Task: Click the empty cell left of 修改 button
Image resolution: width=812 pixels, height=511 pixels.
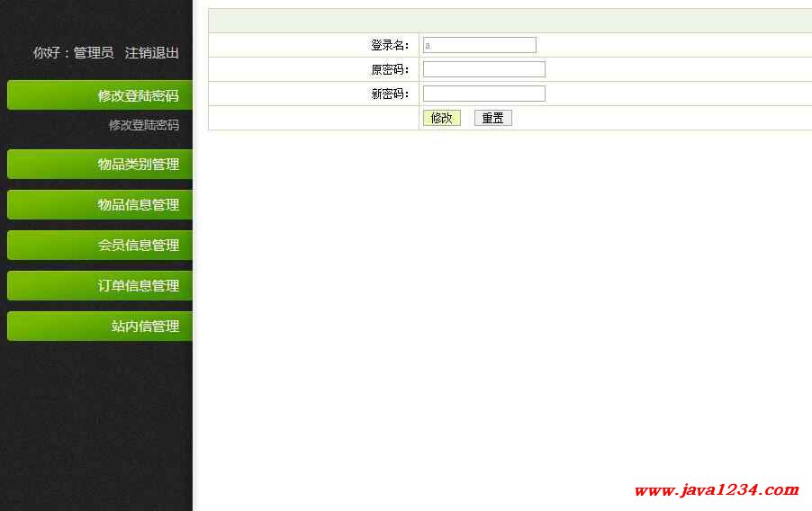Action: pos(313,118)
